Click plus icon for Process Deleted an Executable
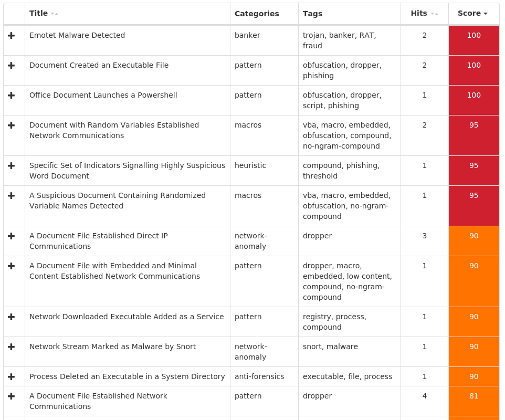The width and height of the screenshot is (505, 420). 12,377
